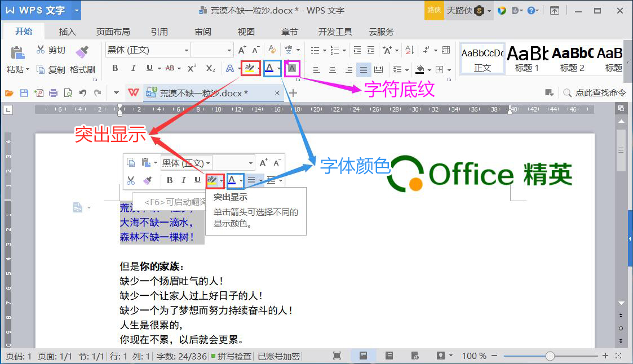Image resolution: width=633 pixels, height=364 pixels.
Task: Increase paragraph indent in the ribbon
Action: pos(370,50)
